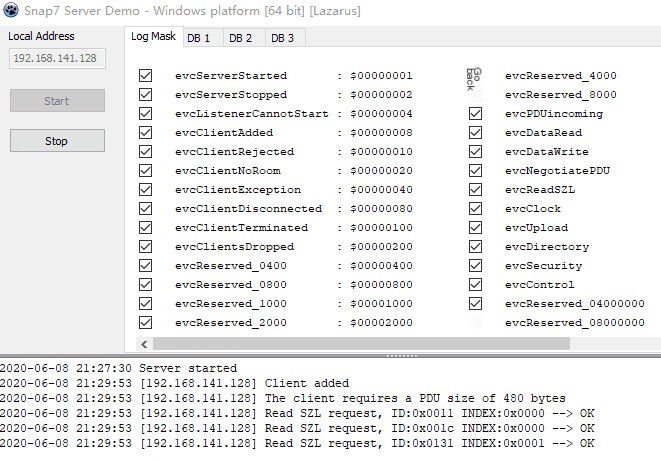Uncheck evcListenerCannotStart event

145,113
